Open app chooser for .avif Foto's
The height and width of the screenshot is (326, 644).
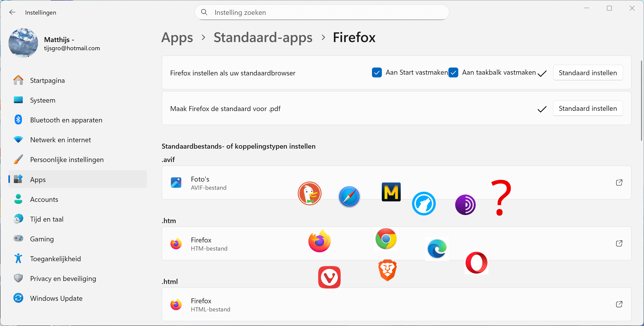619,183
